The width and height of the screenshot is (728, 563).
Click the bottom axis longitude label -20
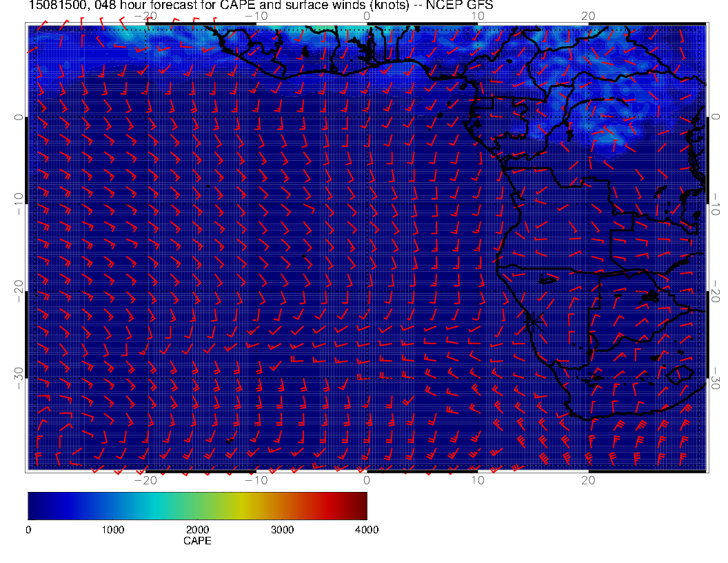click(145, 481)
